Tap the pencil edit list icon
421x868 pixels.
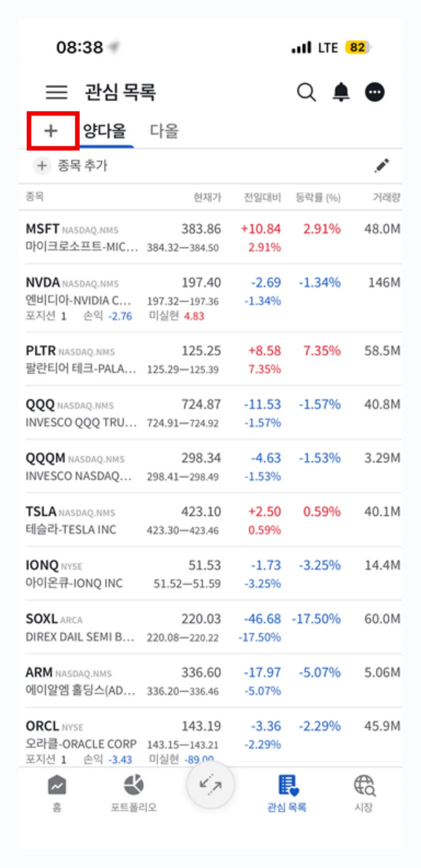382,166
